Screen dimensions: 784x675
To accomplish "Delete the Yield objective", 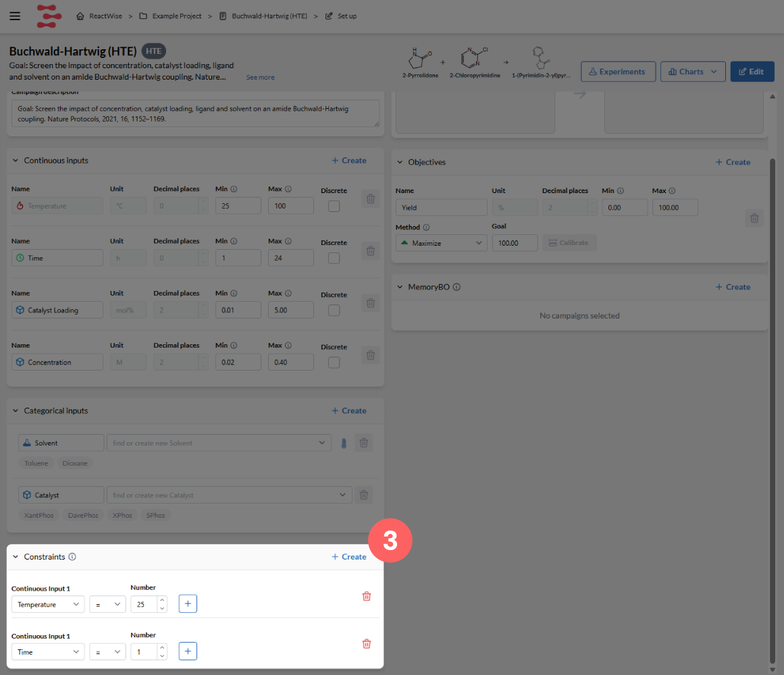I will [x=754, y=218].
